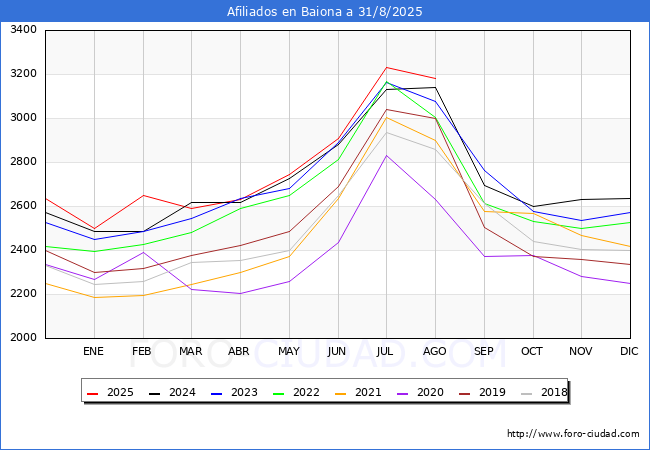Click the DIC label on the x-axis
This screenshot has width=650, height=450.
(629, 351)
